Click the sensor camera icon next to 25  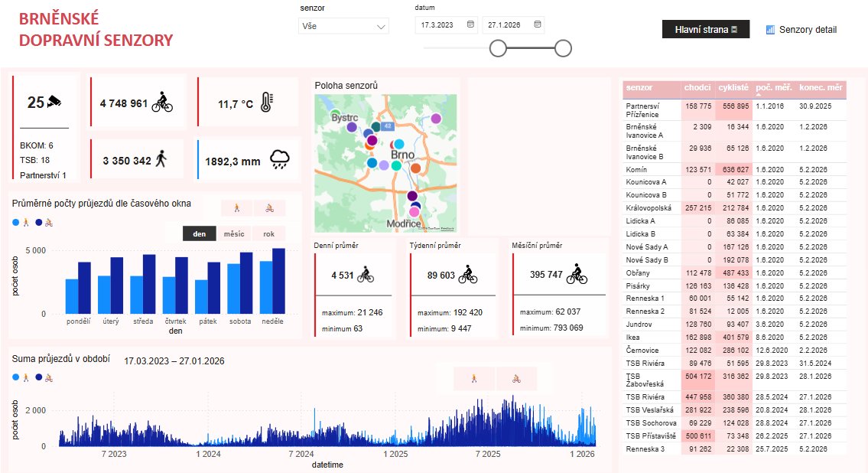(54, 101)
